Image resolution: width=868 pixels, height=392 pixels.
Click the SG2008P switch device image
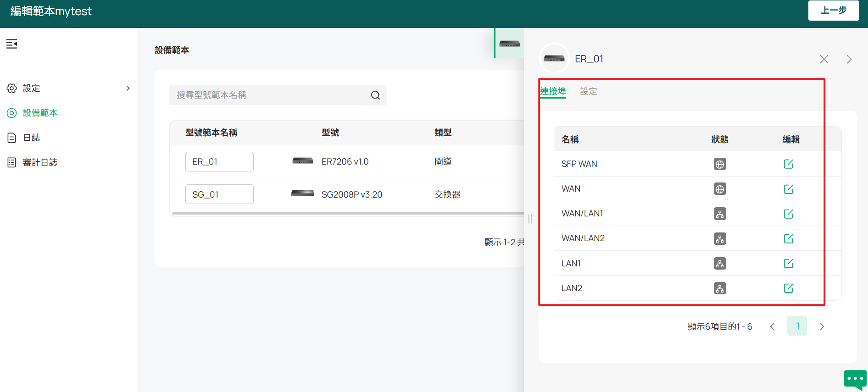(303, 193)
